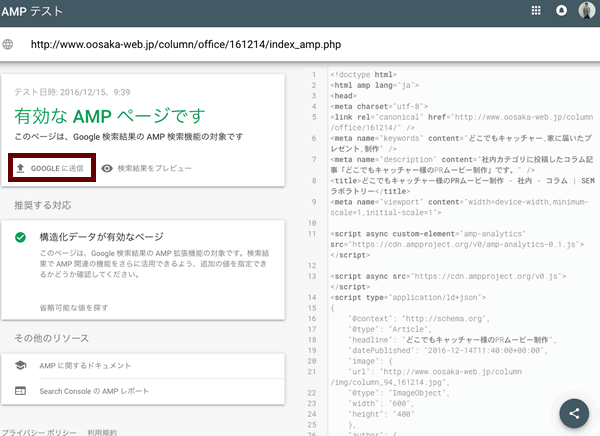Open AMP に関するドキュメント link
Viewport: 600px width, 436px height.
(x=85, y=366)
